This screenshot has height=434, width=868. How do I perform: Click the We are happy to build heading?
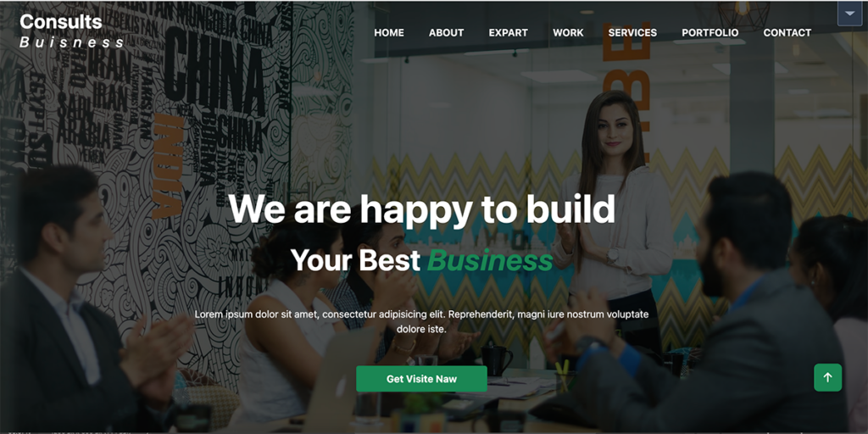tap(421, 209)
